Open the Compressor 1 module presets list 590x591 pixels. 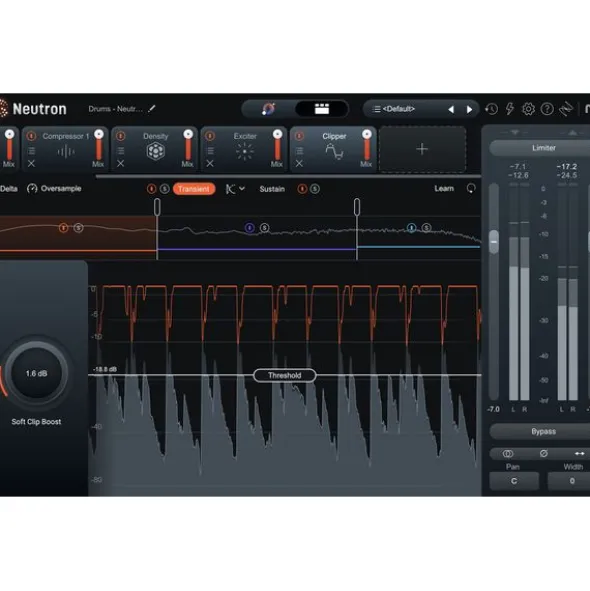(31, 151)
